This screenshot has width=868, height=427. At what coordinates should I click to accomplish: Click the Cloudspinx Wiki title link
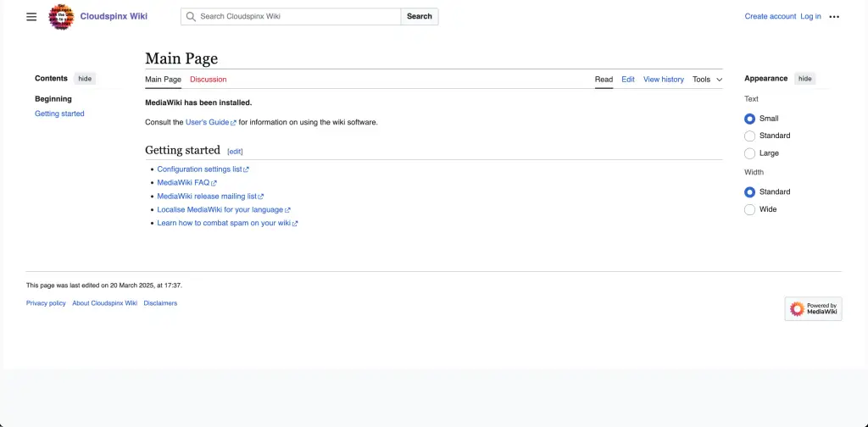(x=114, y=16)
